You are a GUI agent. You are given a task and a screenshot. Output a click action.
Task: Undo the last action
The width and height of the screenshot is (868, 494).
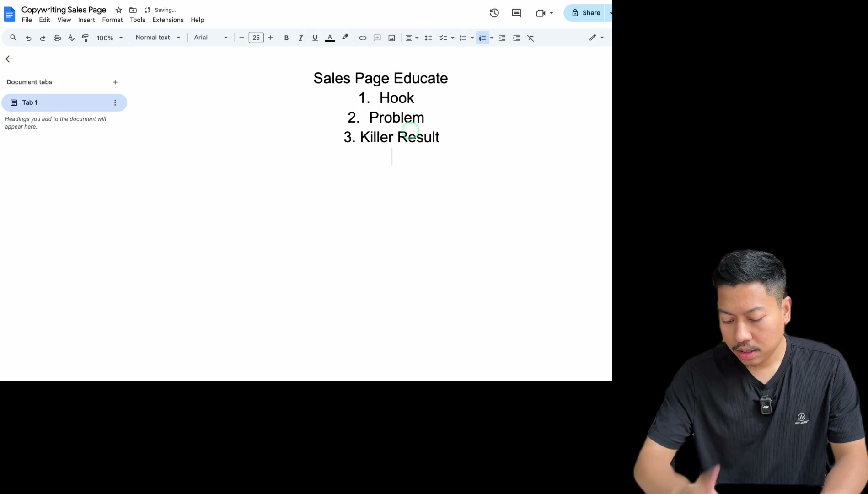pos(28,38)
